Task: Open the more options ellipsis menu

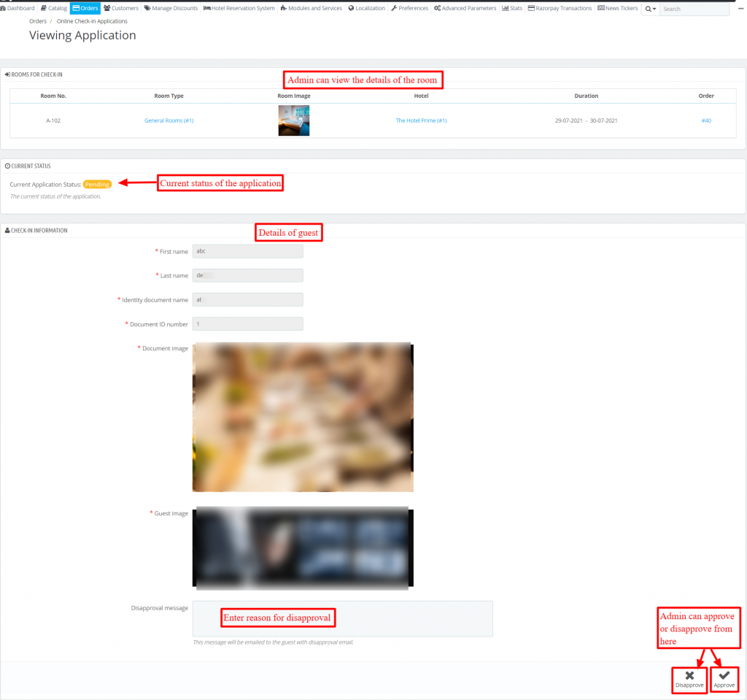Action: (741, 8)
